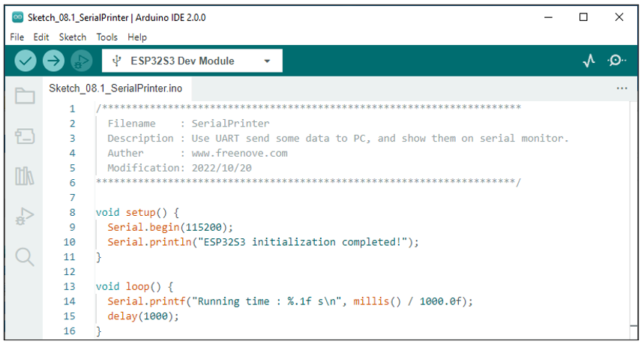The width and height of the screenshot is (644, 344).
Task: Select the Sketch_08.1_SerialPrinter.ino tab
Action: [x=115, y=88]
